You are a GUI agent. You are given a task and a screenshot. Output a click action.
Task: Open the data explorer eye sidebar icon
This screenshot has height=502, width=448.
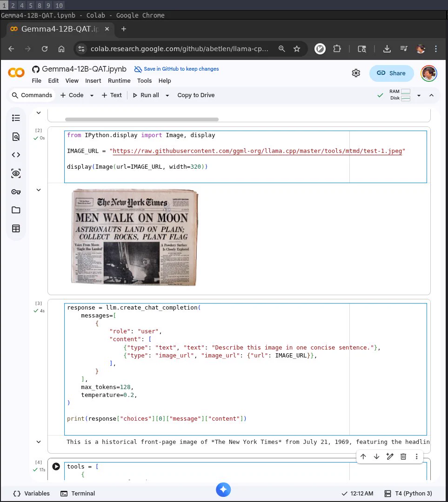[x=16, y=173]
